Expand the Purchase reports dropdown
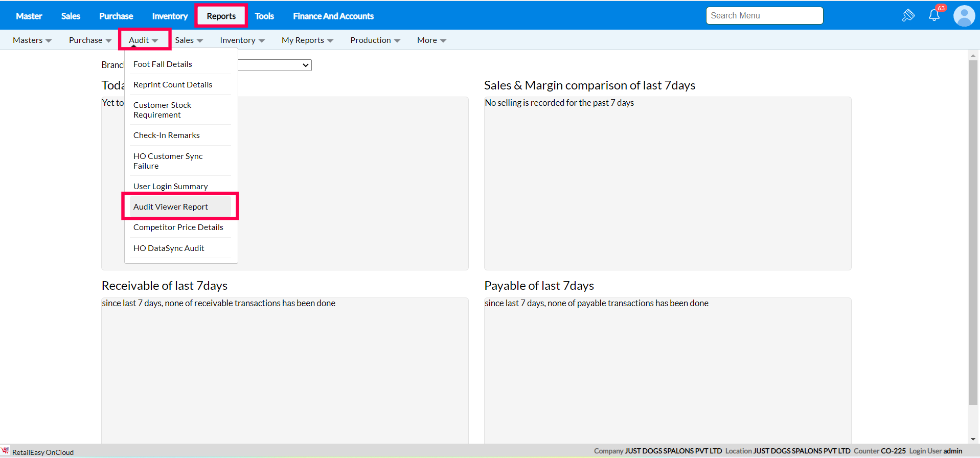The image size is (980, 458). pos(90,40)
